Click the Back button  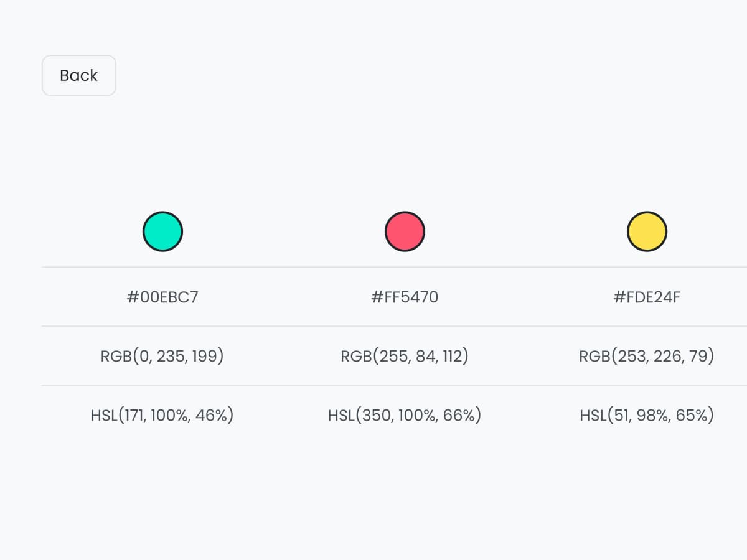click(79, 75)
